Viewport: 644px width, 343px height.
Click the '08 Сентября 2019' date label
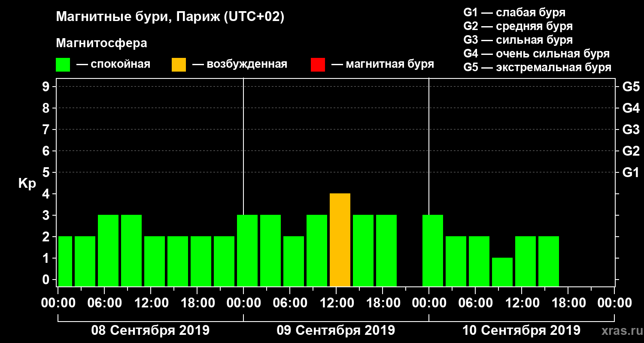150,331
